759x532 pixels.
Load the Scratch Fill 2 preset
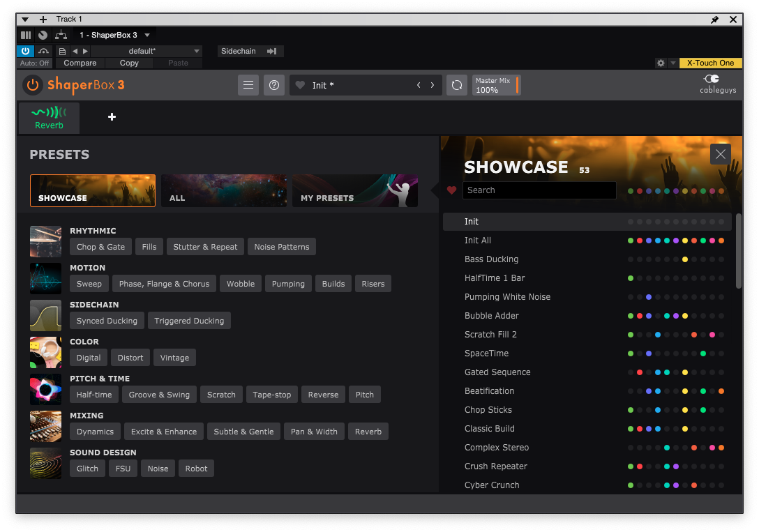tap(587, 335)
